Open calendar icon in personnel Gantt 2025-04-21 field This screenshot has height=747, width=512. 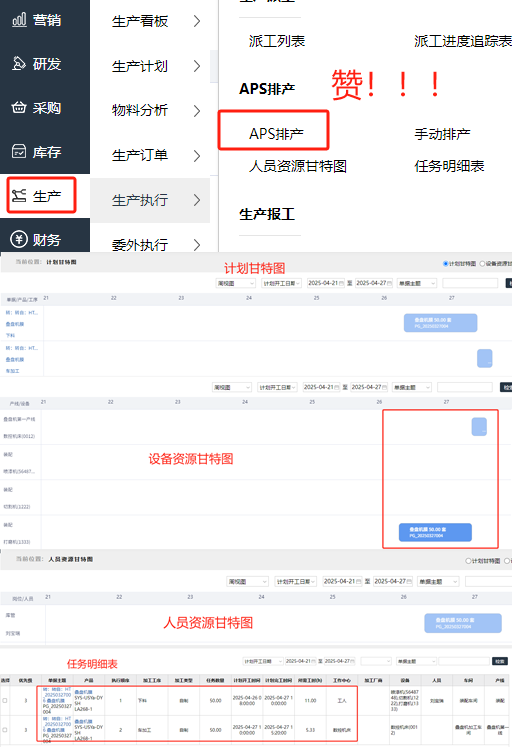pyautogui.click(x=358, y=581)
